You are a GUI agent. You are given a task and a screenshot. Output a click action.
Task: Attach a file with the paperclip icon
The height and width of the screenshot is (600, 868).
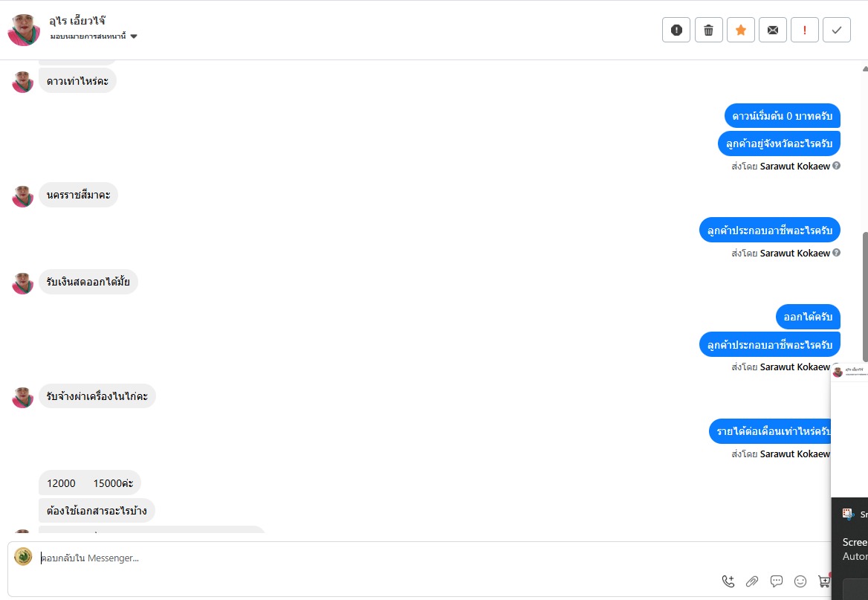(x=752, y=581)
